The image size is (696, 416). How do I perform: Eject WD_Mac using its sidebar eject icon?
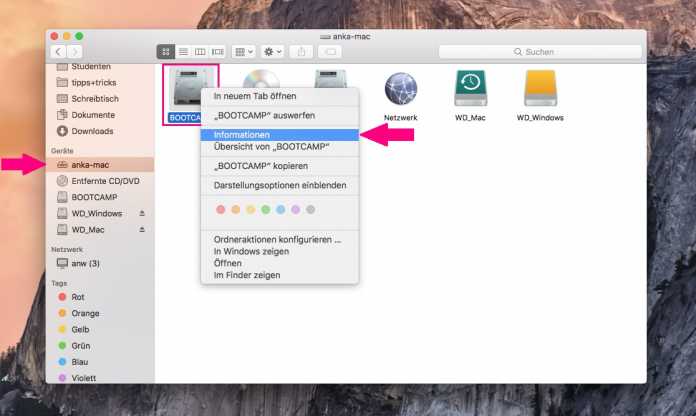tap(142, 230)
